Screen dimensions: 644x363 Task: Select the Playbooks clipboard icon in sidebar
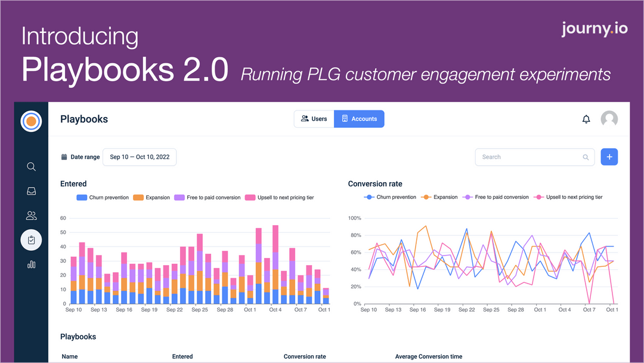[31, 240]
